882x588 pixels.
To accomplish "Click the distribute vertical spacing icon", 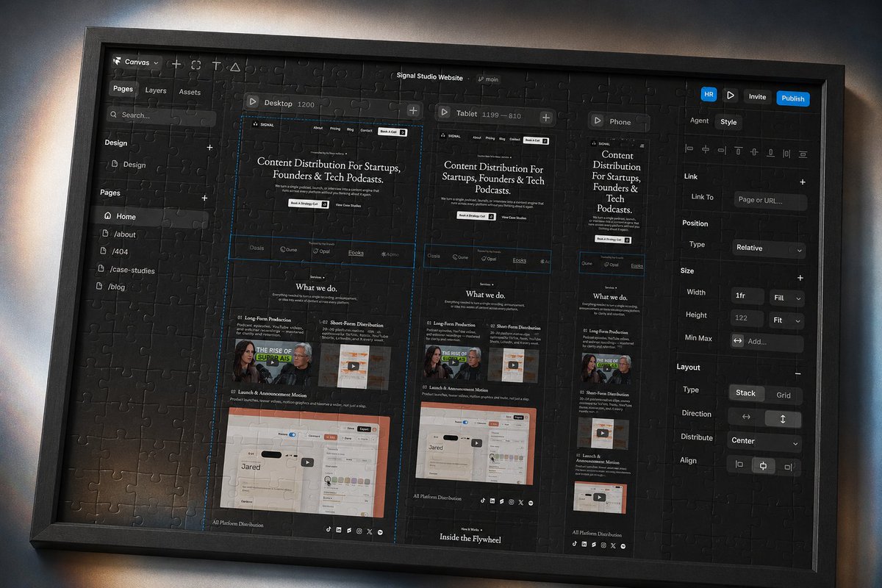I will (803, 154).
